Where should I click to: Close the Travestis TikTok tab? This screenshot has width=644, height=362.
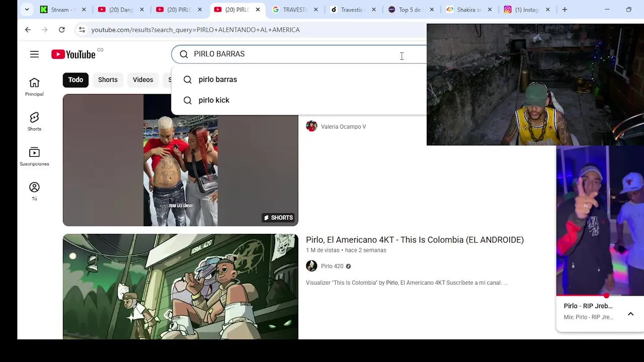374,10
